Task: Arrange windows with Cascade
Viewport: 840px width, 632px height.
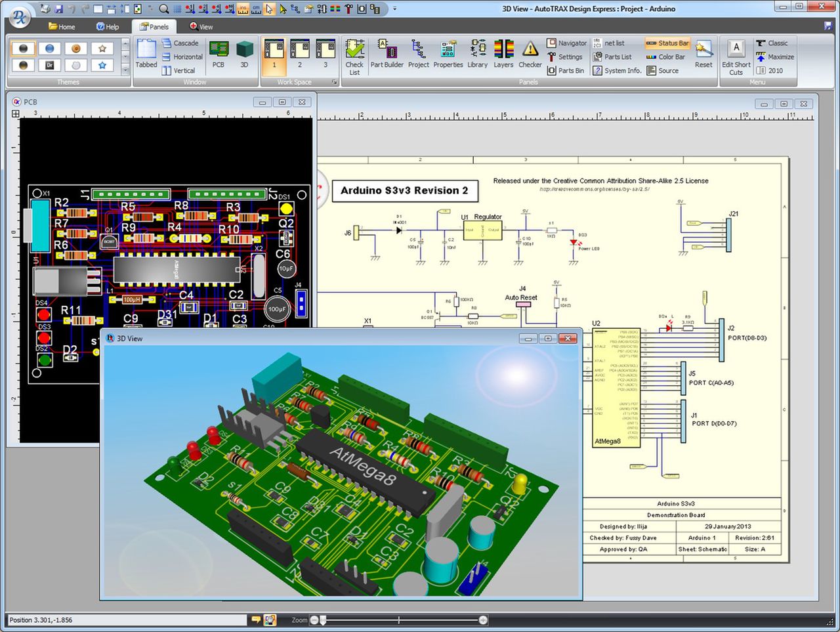Action: [180, 43]
